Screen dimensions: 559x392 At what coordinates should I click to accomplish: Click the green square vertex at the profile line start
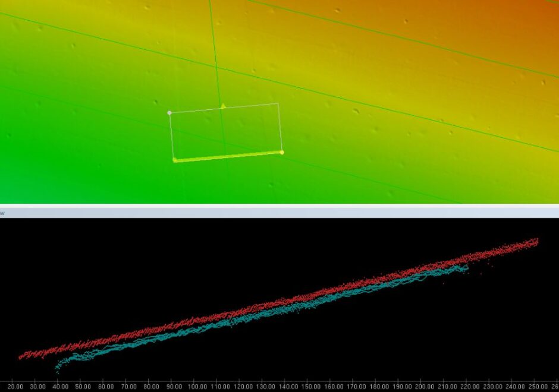coord(174,159)
